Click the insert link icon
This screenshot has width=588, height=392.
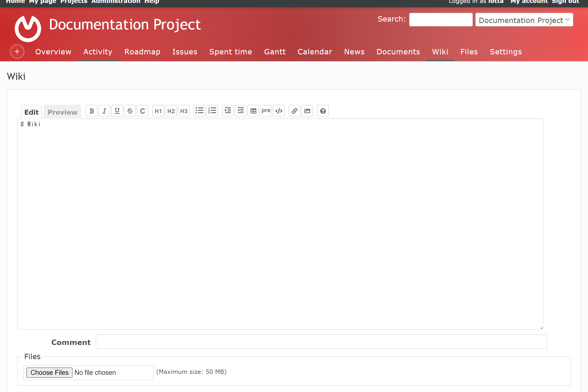click(x=294, y=111)
